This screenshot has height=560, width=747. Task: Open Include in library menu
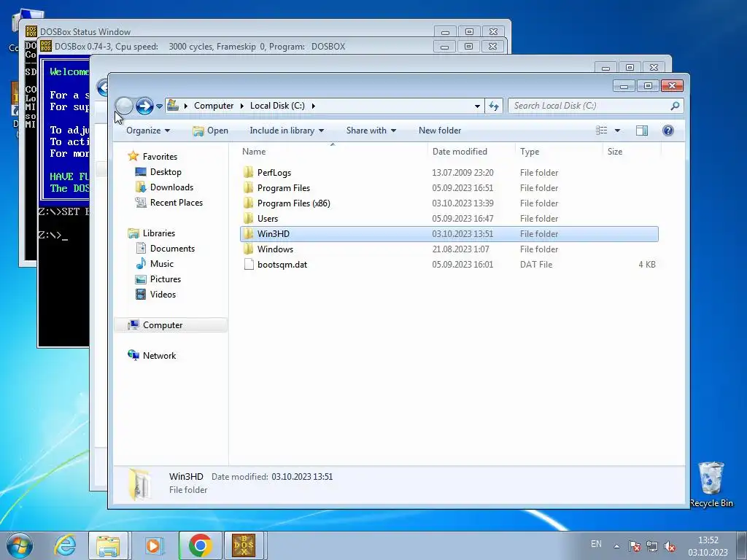[x=286, y=131]
